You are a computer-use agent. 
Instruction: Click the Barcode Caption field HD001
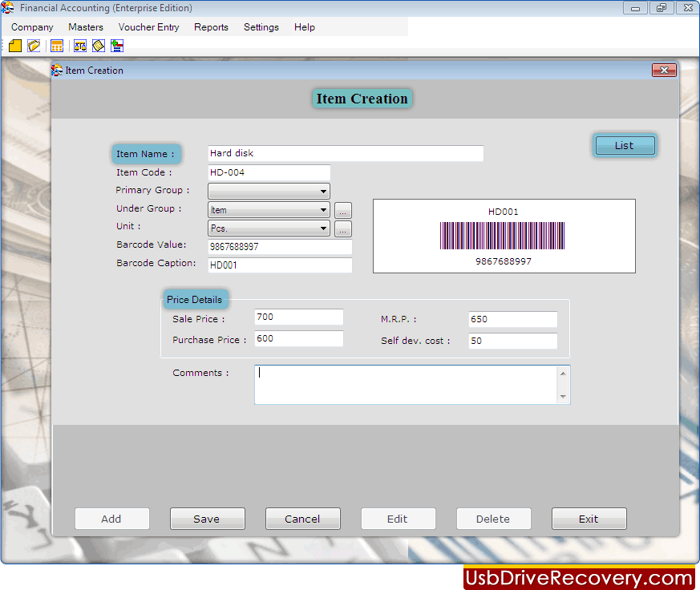tap(280, 265)
